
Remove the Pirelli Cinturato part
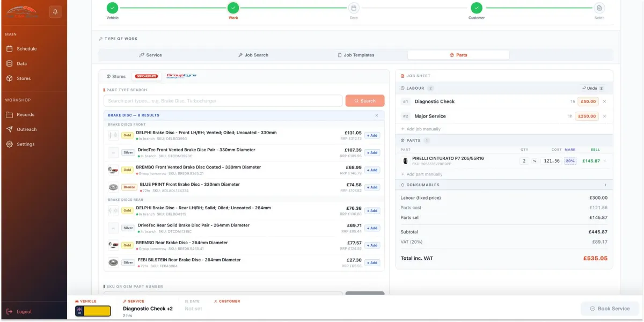click(605, 160)
